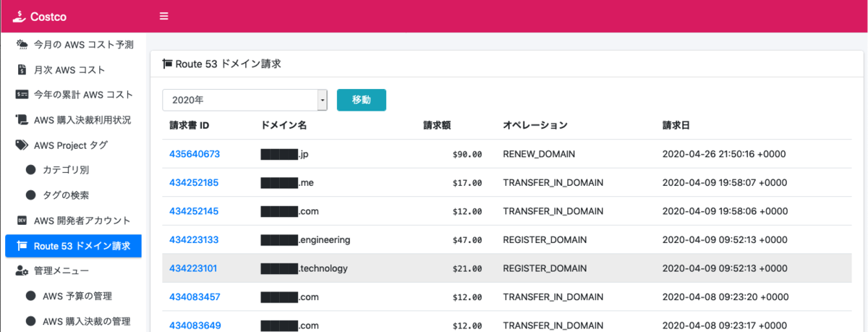This screenshot has height=332, width=868.
Task: Click the invoice icon beside 月次 AWS コスト
Action: (22, 70)
